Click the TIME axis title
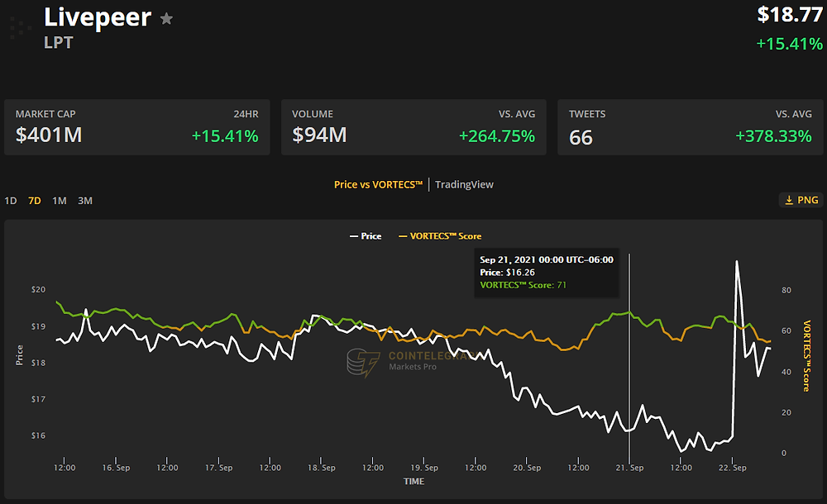827x504 pixels. pyautogui.click(x=413, y=482)
